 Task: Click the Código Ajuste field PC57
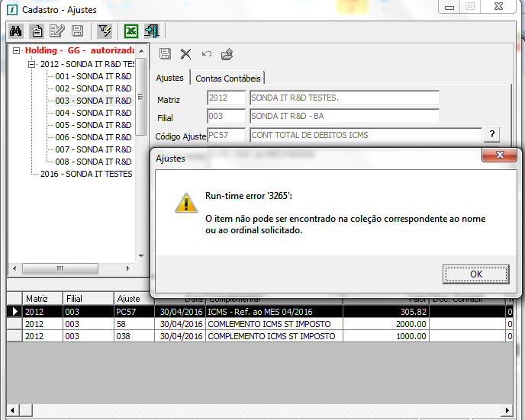point(226,135)
